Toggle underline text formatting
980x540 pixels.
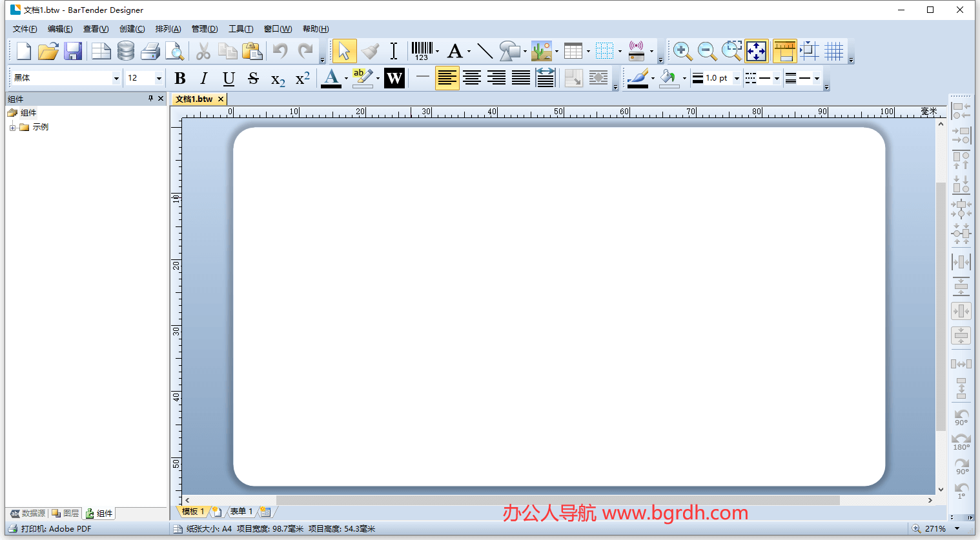[229, 78]
